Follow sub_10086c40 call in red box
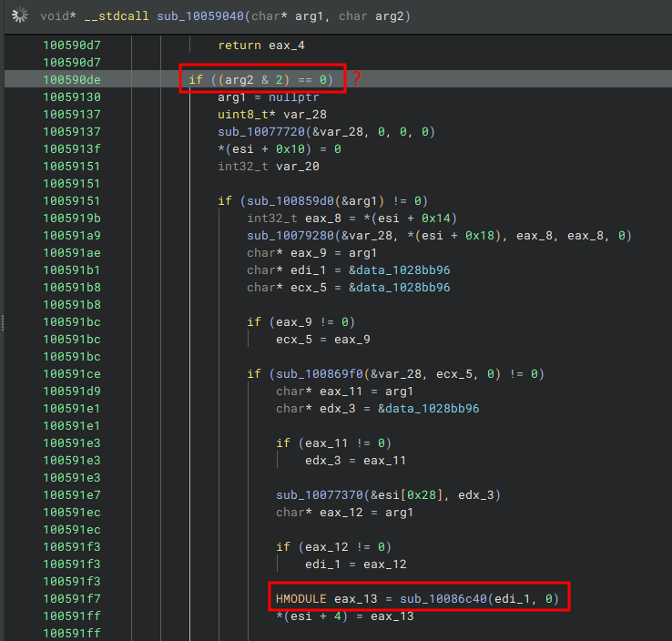This screenshot has width=672, height=641. (x=443, y=598)
